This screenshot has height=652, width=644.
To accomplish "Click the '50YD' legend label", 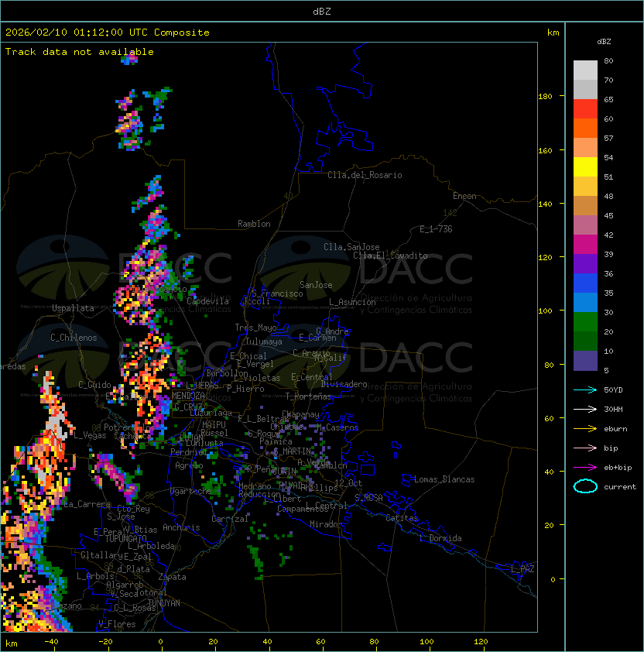I will click(x=613, y=389).
